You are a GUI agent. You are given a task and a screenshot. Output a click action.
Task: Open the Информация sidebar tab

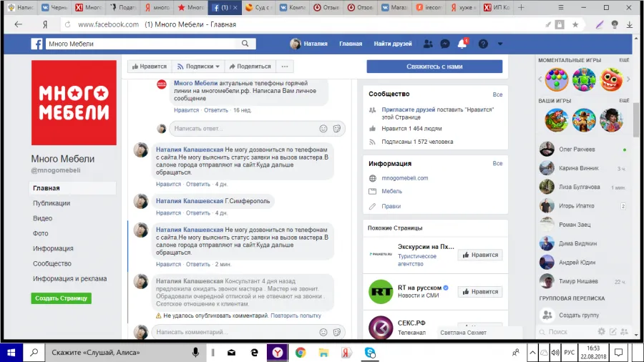tap(53, 248)
